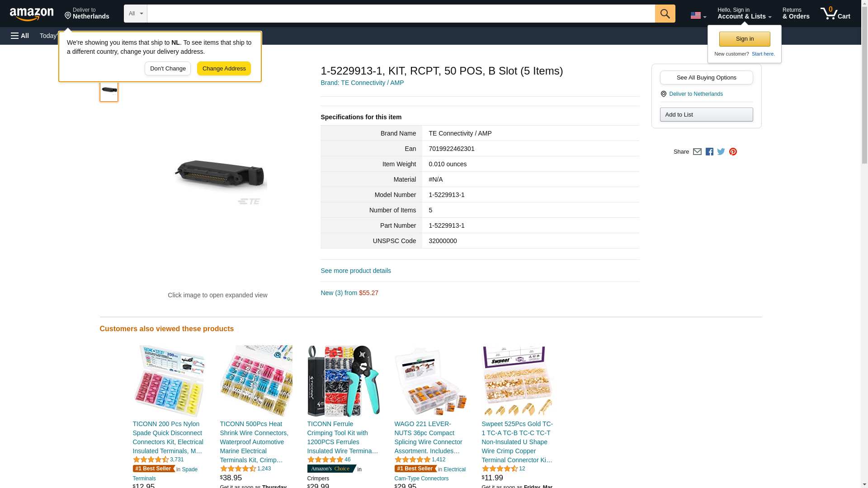Open the shopping cart icon
This screenshot has height=488, width=868.
pyautogui.click(x=835, y=14)
